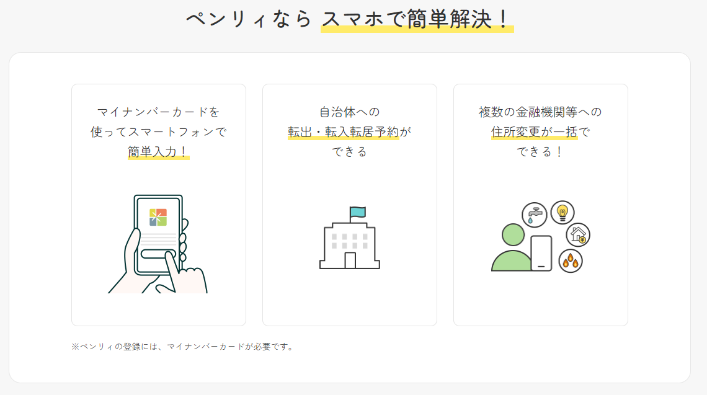Click the light bulb electricity icon
This screenshot has width=707, height=395.
click(x=562, y=212)
